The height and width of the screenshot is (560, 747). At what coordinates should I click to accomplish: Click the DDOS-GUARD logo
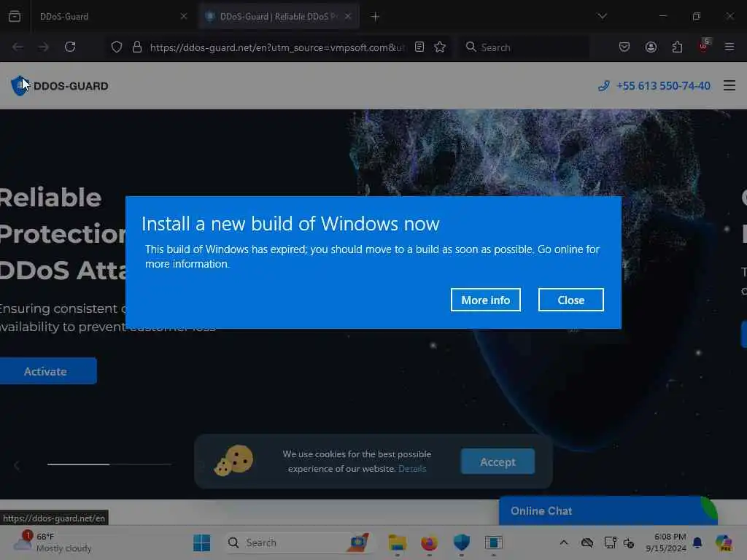coord(60,86)
